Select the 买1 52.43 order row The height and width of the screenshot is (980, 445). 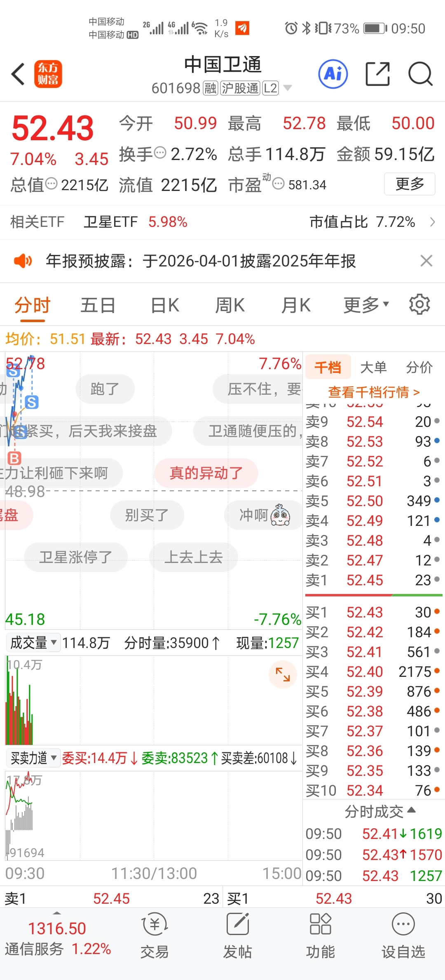(x=373, y=612)
